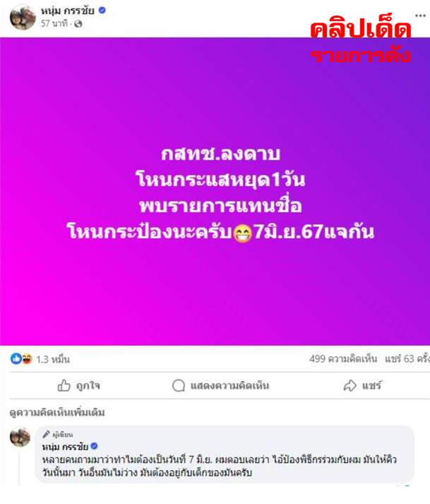Click the แสดงความคิดเห็น comment button
This screenshot has height=504, width=430.
click(220, 385)
